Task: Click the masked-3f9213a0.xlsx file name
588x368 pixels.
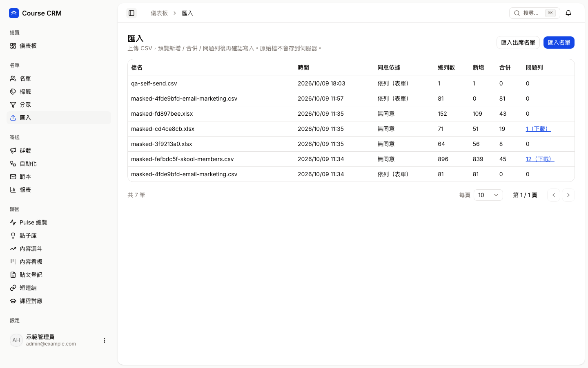Action: 162,144
